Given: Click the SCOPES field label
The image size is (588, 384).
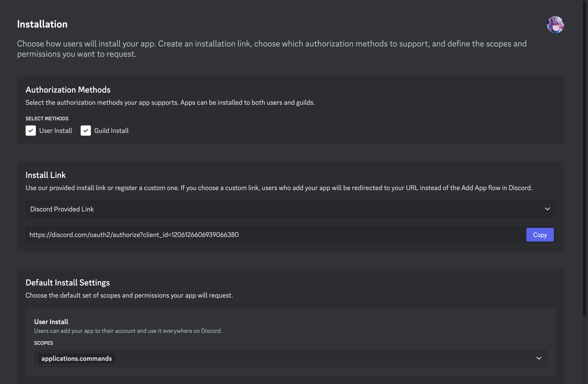Looking at the screenshot, I should (x=44, y=343).
